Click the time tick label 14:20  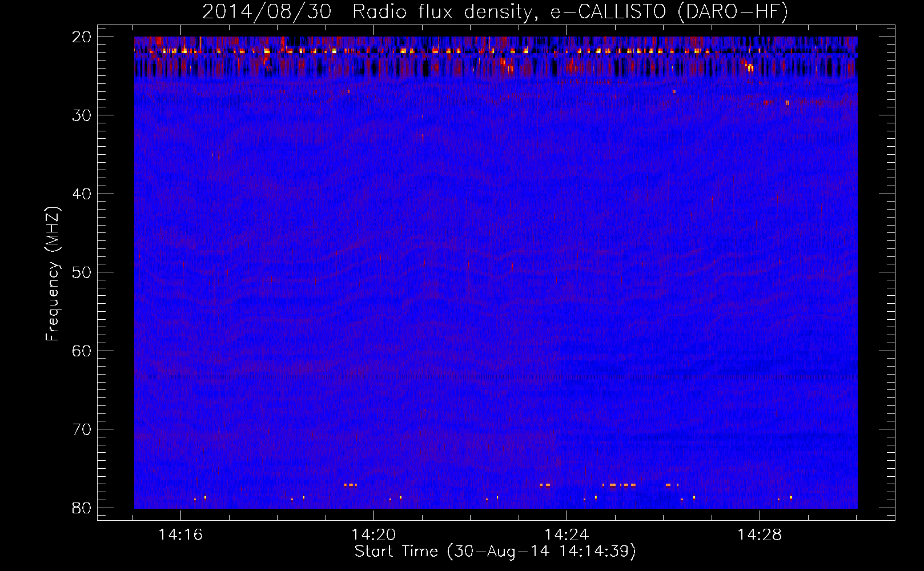click(373, 535)
